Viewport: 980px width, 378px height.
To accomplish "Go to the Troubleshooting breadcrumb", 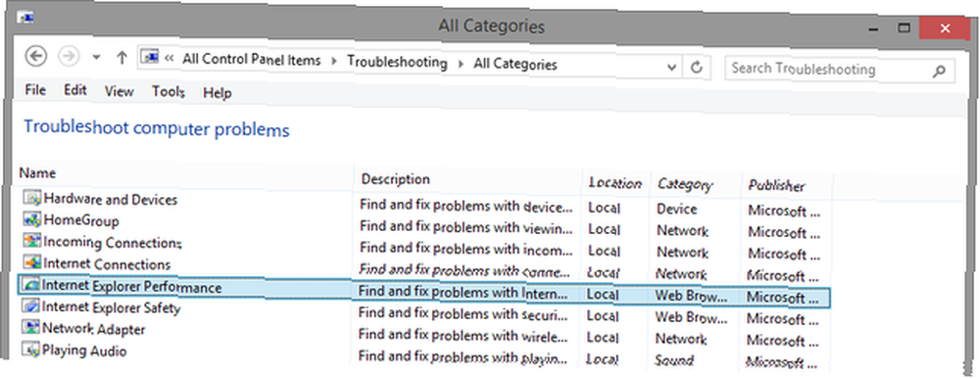I will click(x=398, y=63).
